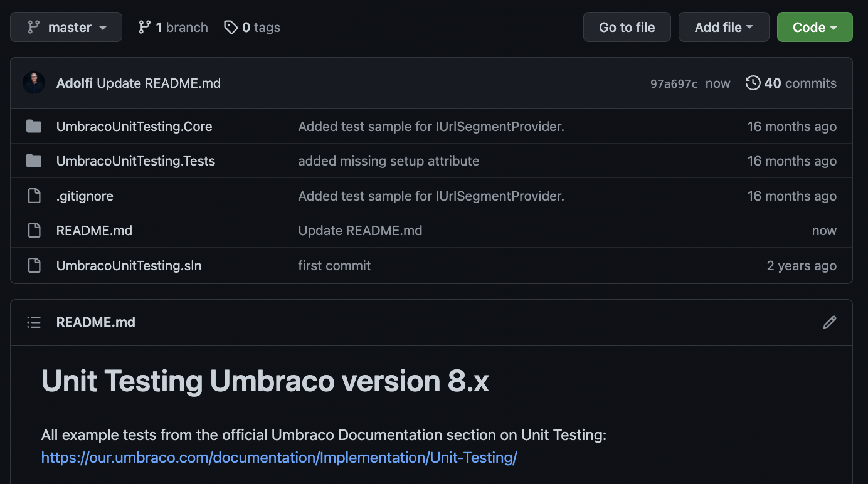Open the UmbracoUnitTesting.sln file

pos(129,266)
